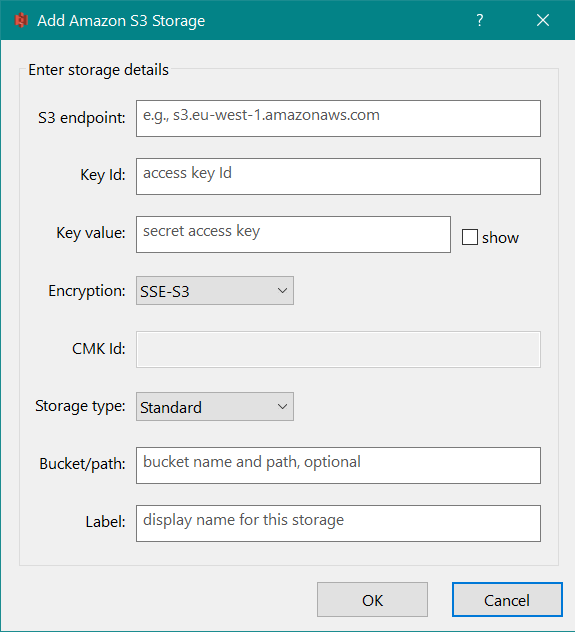Confirm with the OK button
This screenshot has height=632, width=575.
(x=372, y=600)
